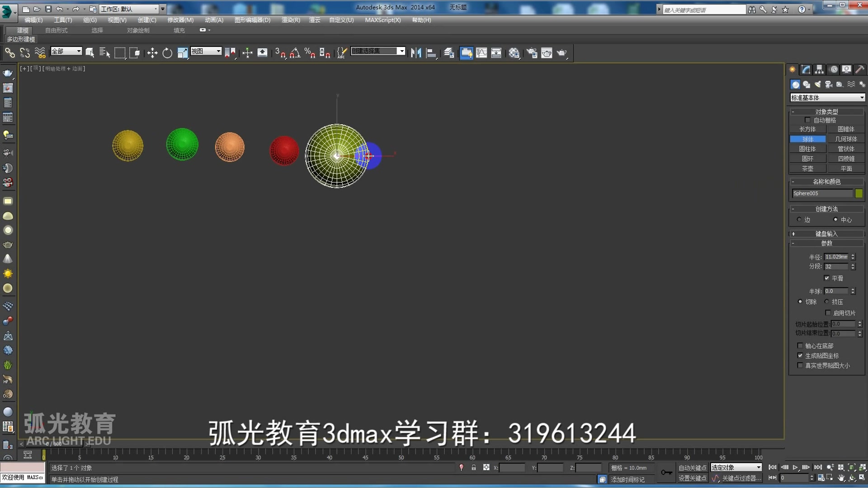Viewport: 868px width, 488px height.
Task: Activate the Mirror tool icon
Action: (x=416, y=53)
